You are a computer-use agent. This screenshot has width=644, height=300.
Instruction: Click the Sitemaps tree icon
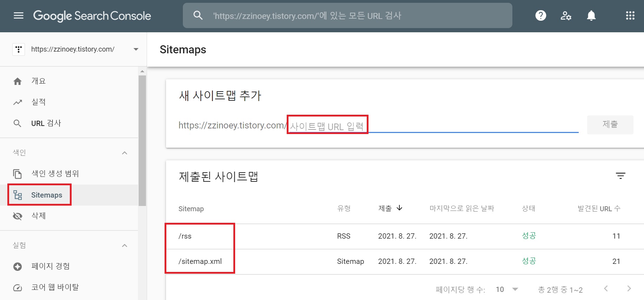click(18, 195)
